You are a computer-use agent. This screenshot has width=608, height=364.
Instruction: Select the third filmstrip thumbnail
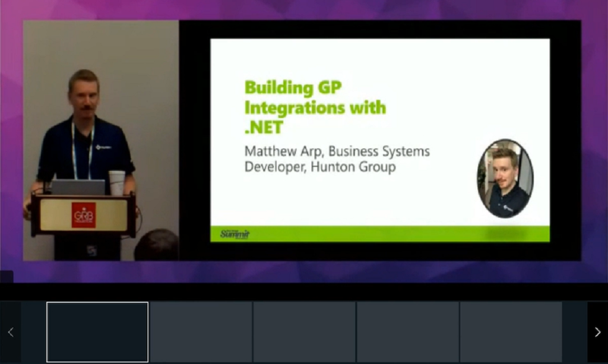pyautogui.click(x=304, y=332)
